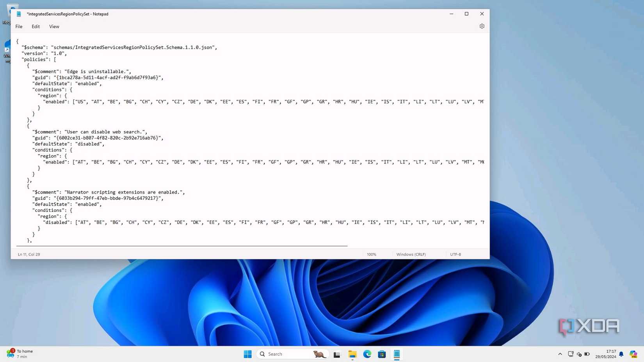Open File Explorer from the taskbar

click(x=352, y=354)
